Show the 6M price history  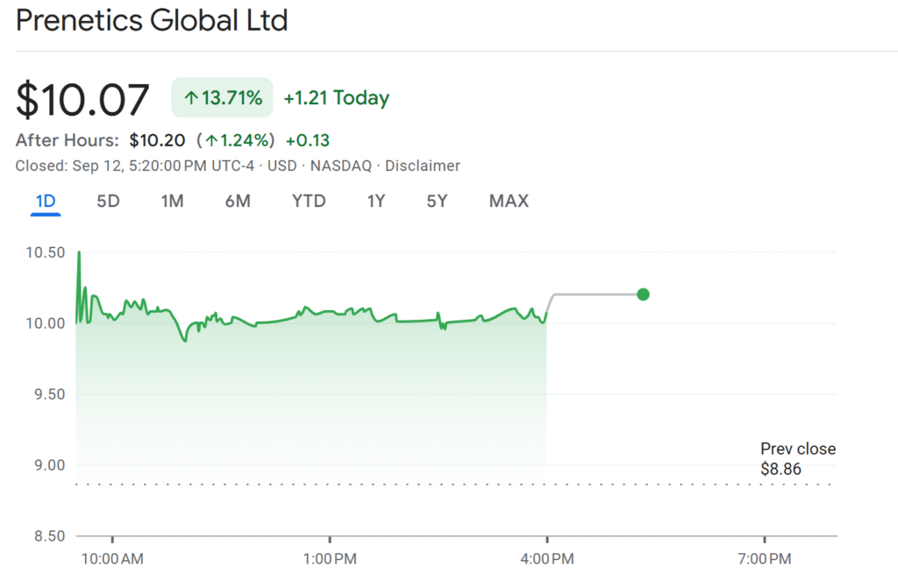(238, 202)
